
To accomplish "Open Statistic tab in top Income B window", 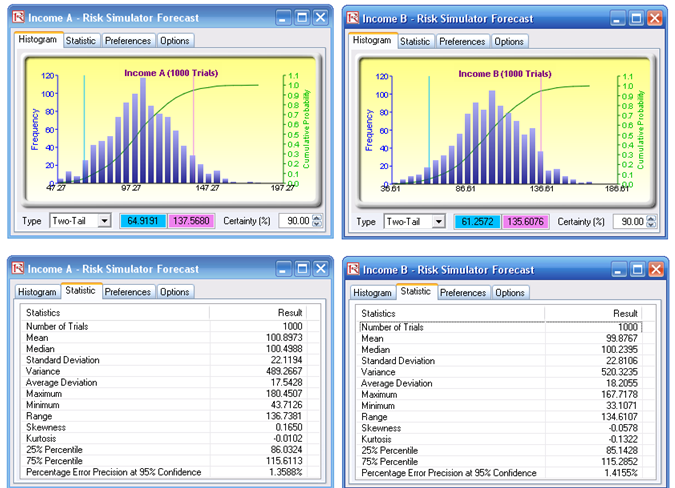I will 415,42.
